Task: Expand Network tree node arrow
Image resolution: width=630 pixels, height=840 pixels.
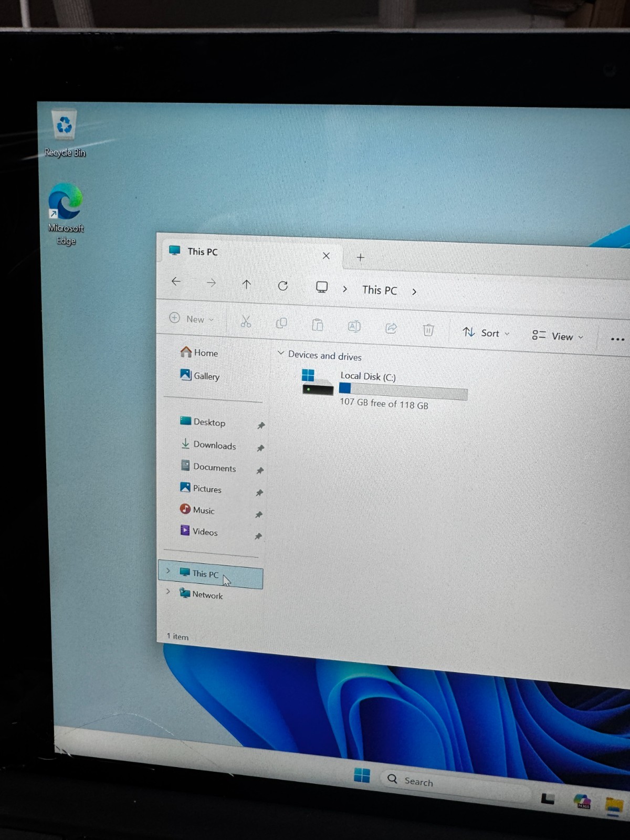Action: tap(168, 591)
